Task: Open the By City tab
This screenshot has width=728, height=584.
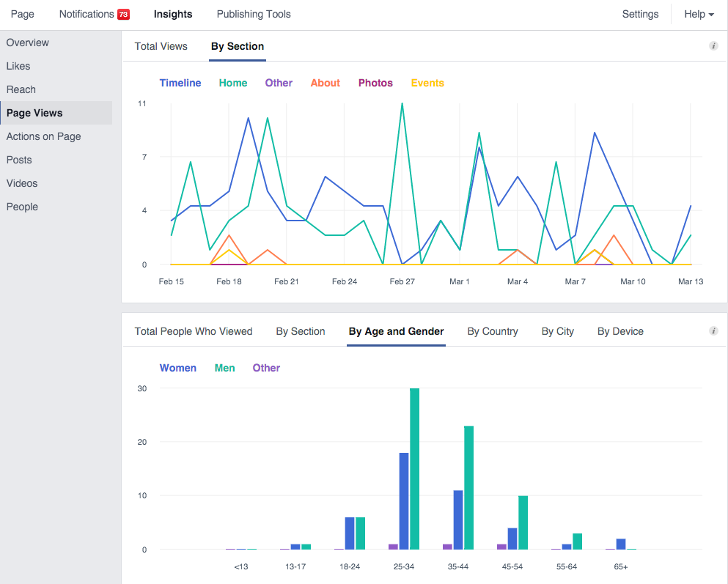Action: click(558, 331)
